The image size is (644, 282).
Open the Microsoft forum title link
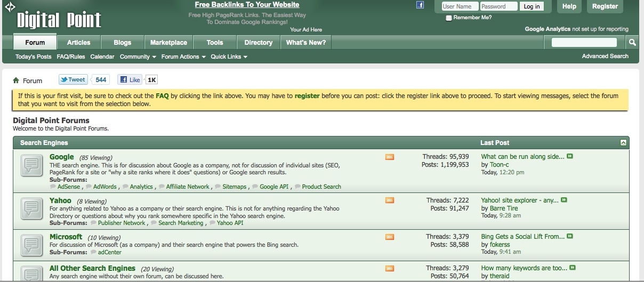click(x=66, y=237)
